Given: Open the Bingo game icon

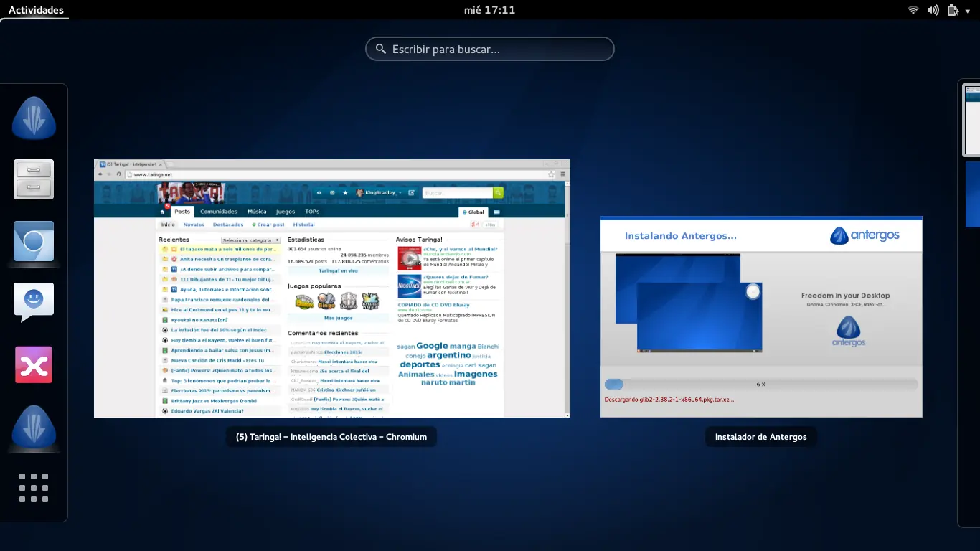Looking at the screenshot, I should coord(326,301).
